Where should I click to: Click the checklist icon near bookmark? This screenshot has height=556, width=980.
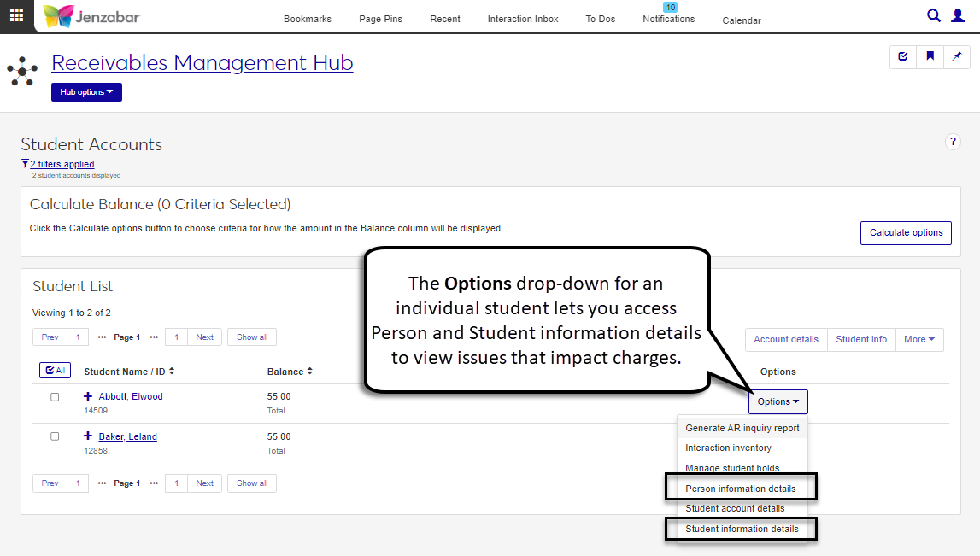pos(903,56)
